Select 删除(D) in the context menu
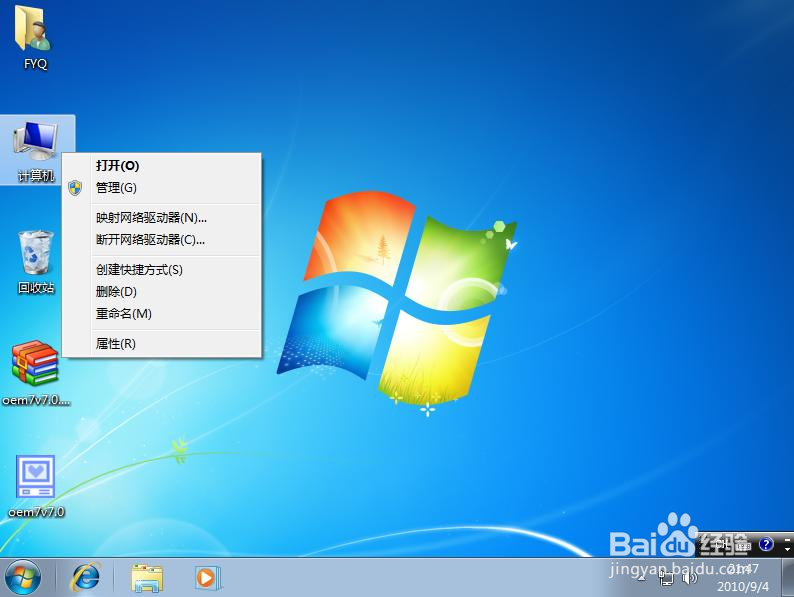The image size is (794, 597). click(x=161, y=292)
